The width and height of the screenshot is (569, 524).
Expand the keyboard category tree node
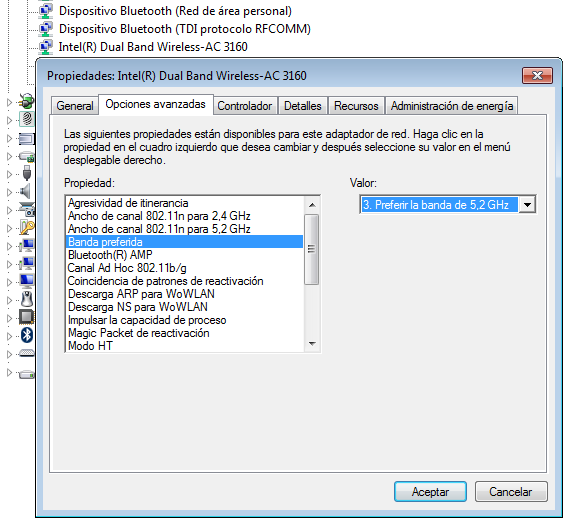coord(10,354)
